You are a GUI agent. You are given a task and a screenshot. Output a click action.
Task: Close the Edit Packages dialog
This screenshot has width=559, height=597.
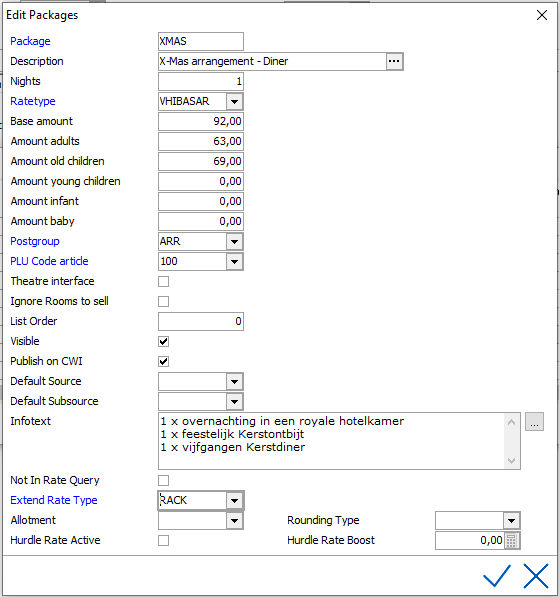[x=541, y=15]
